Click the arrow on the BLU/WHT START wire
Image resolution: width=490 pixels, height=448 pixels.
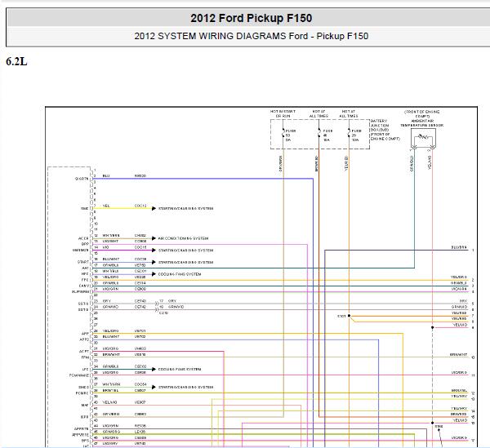[154, 262]
